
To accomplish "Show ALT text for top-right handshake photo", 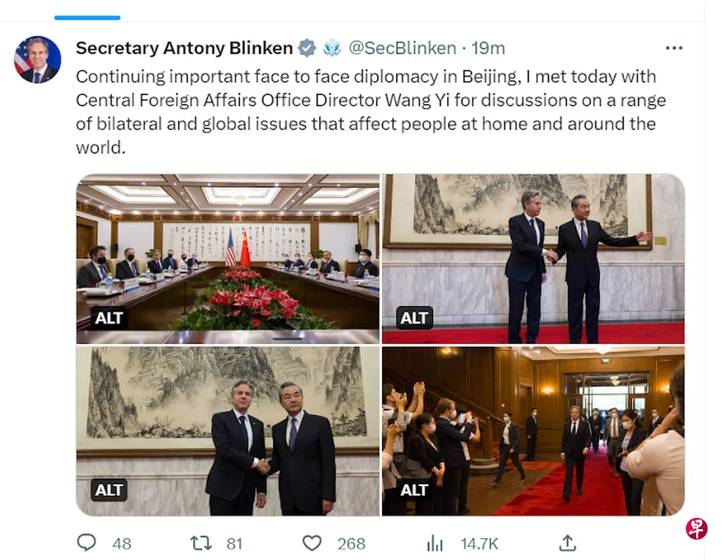I will (414, 318).
